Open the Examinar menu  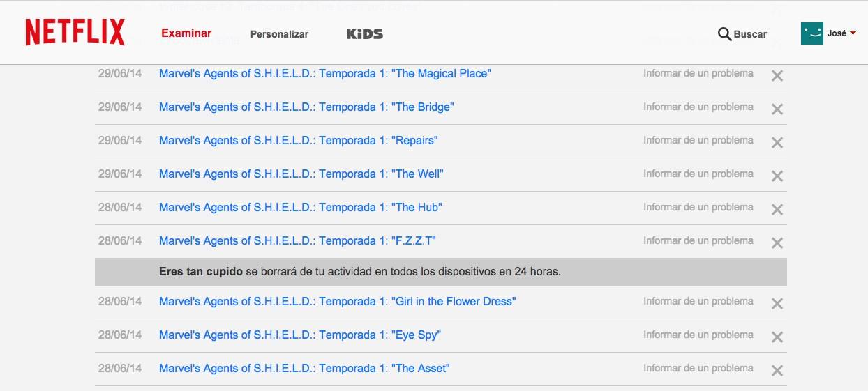(186, 33)
